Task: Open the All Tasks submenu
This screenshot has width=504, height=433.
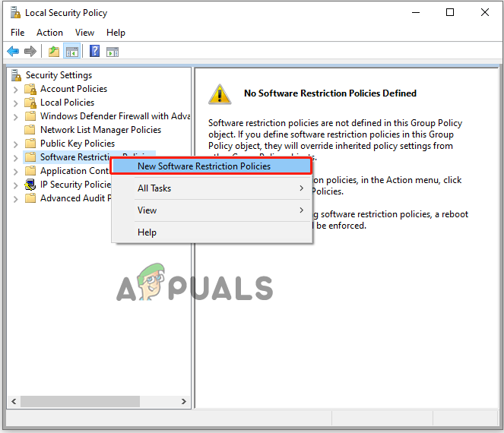Action: 212,188
